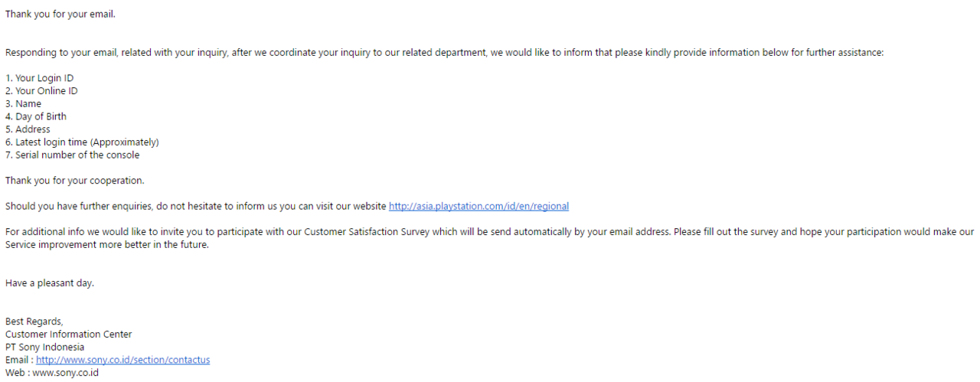Click list item "2. Your Online ID"
The image size is (980, 382).
coord(41,91)
